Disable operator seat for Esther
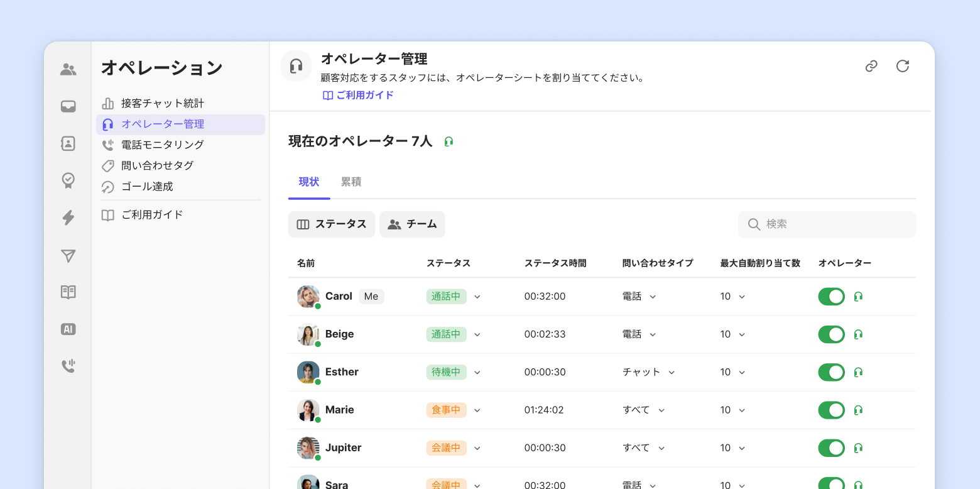980x489 pixels. coord(831,372)
